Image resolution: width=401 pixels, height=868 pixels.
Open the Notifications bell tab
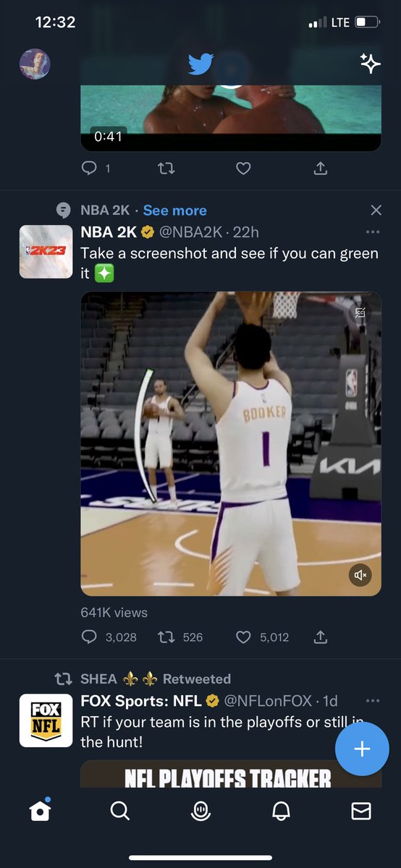pyautogui.click(x=281, y=811)
